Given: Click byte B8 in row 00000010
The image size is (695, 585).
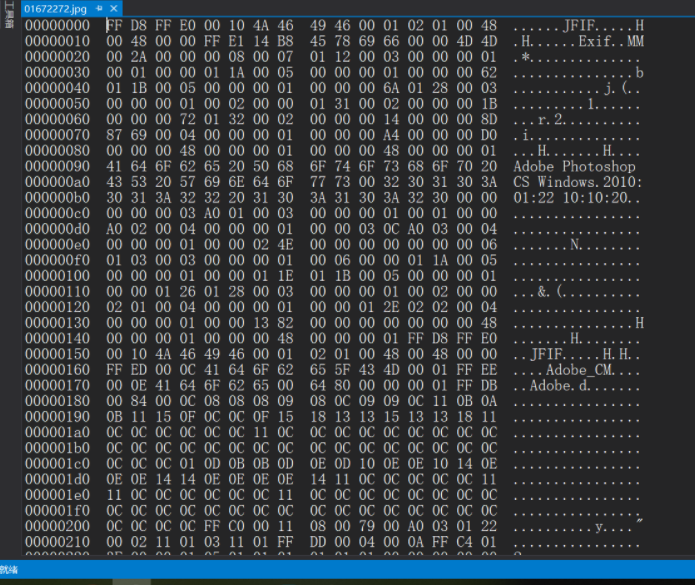Looking at the screenshot, I should coord(285,41).
